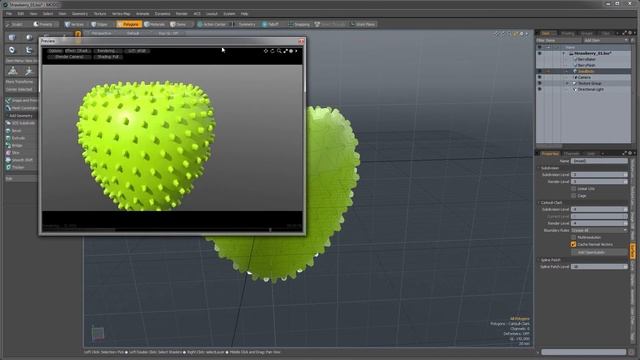
Task: Click the Work Plane button
Action: click(x=363, y=24)
